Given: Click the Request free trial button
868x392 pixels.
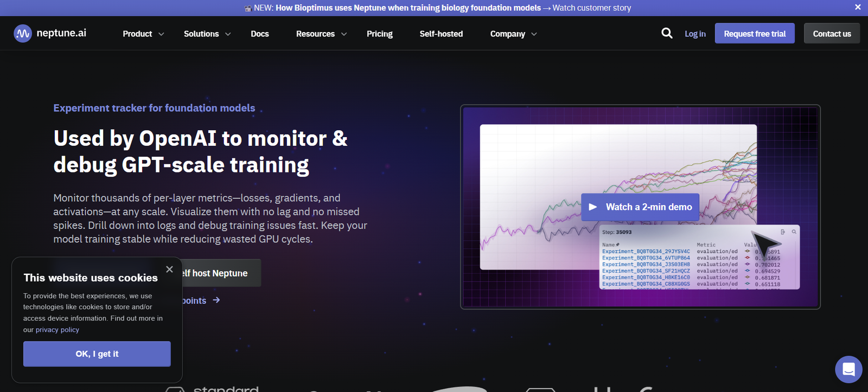Looking at the screenshot, I should (x=754, y=34).
